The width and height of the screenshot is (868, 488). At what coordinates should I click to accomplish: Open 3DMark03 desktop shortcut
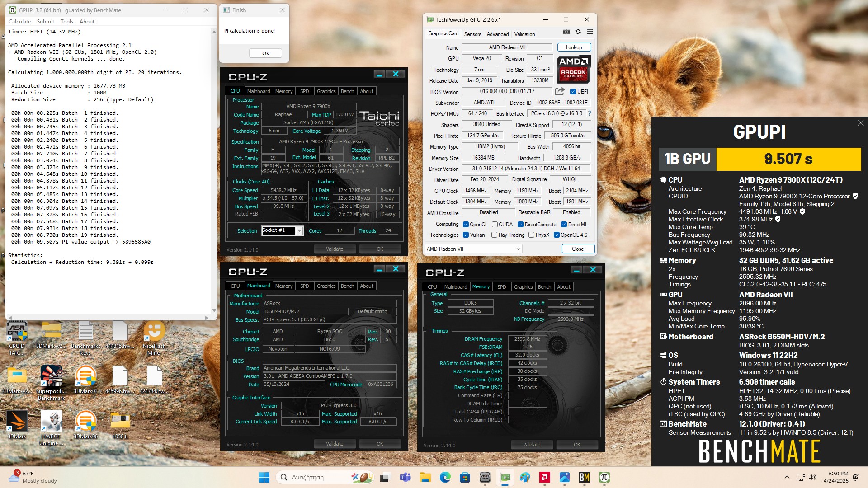[x=85, y=380]
